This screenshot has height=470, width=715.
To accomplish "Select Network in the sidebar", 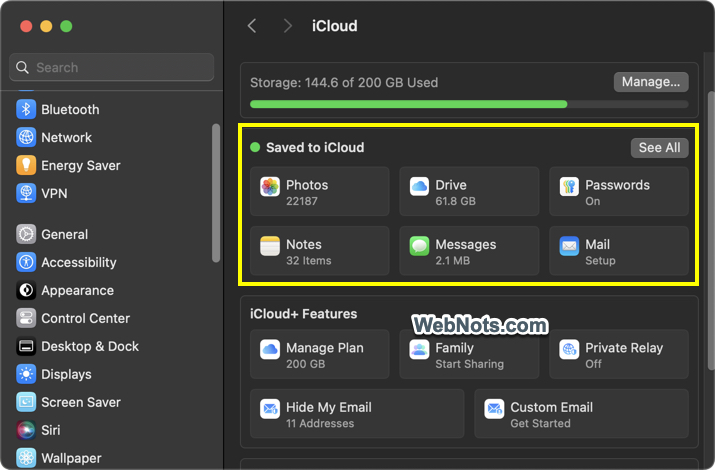I will click(x=67, y=138).
